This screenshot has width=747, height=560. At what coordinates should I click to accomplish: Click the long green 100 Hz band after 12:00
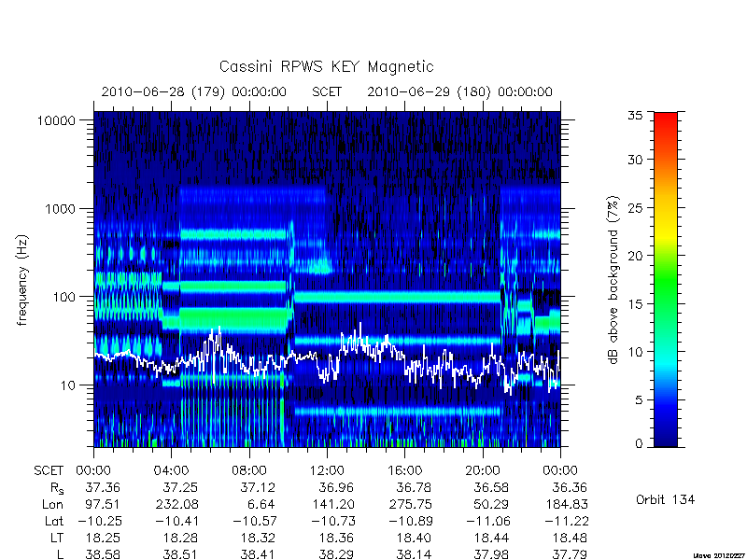click(x=397, y=297)
